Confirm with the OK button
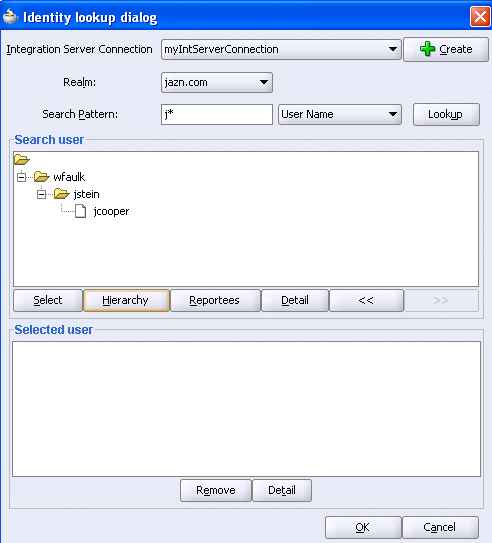The height and width of the screenshot is (543, 492). (x=363, y=528)
